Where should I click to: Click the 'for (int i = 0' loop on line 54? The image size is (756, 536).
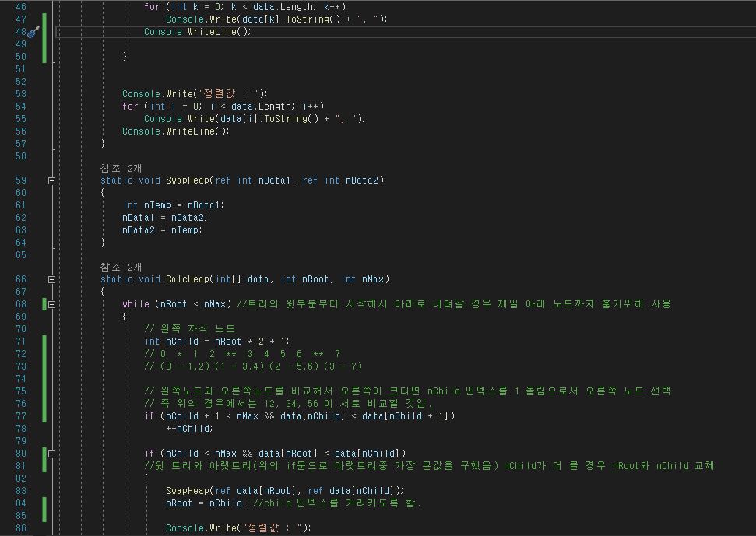[223, 107]
